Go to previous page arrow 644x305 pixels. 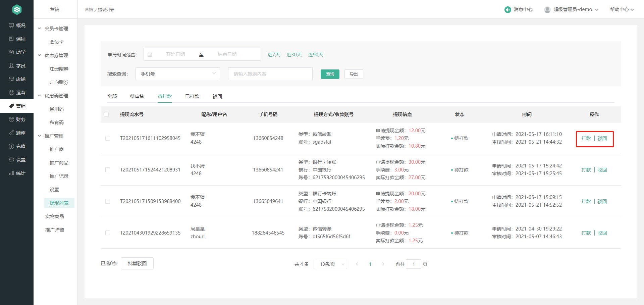(x=357, y=264)
